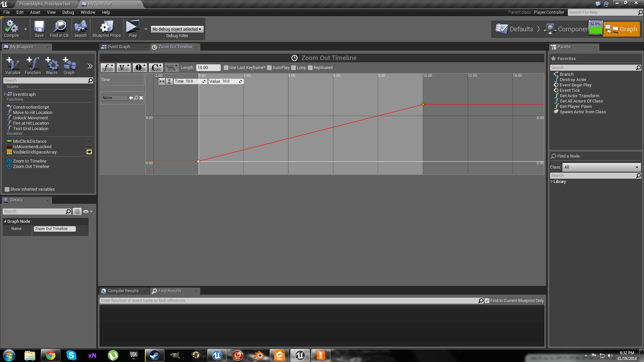Screen dimensions: 644x362
Task: Add a new Graph in My Blueprint
Action: pyautogui.click(x=69, y=66)
